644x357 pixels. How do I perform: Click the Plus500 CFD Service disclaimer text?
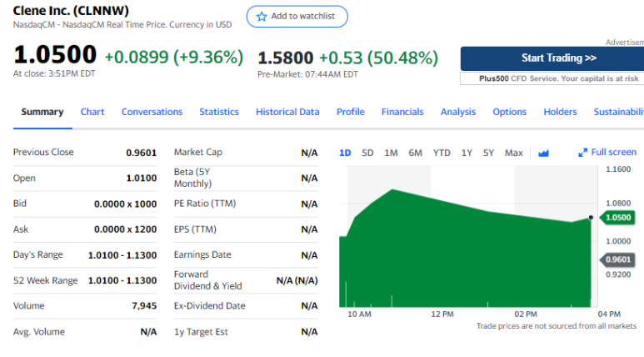point(558,78)
